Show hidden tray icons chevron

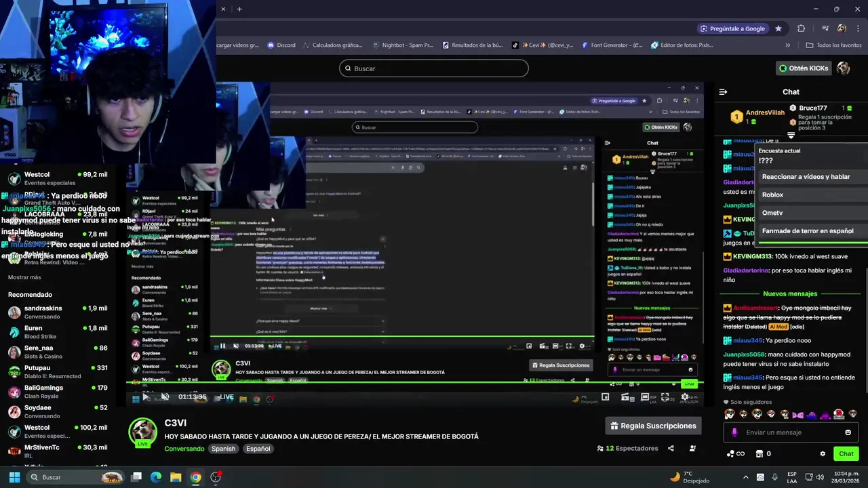click(x=745, y=477)
